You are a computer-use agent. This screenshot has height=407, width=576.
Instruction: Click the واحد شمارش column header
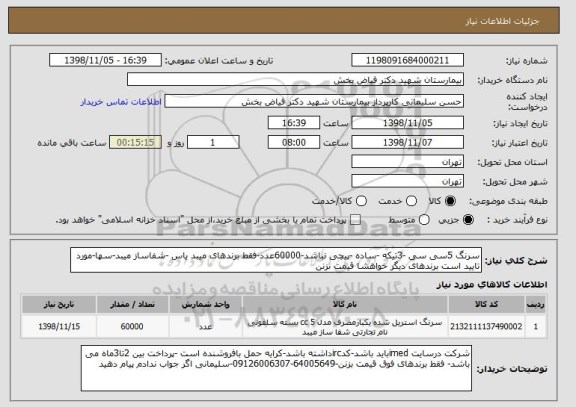coord(205,304)
